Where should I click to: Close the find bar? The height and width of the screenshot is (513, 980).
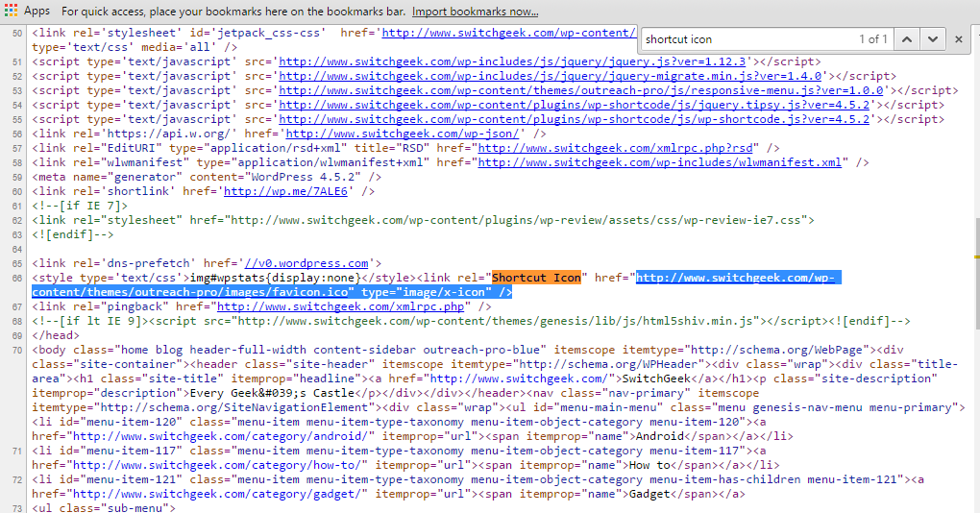[x=959, y=39]
